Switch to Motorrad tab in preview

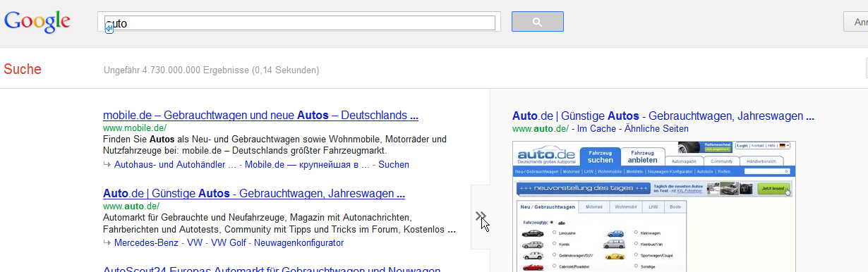click(594, 207)
